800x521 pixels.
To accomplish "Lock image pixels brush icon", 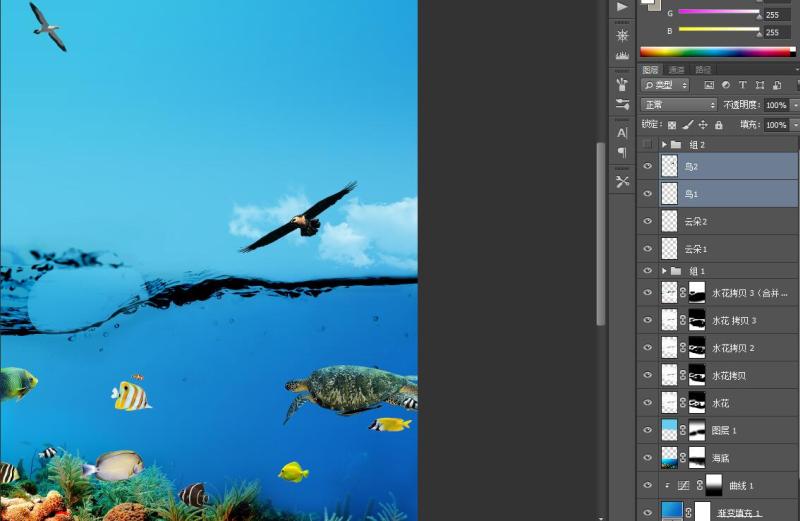I will pyautogui.click(x=688, y=125).
